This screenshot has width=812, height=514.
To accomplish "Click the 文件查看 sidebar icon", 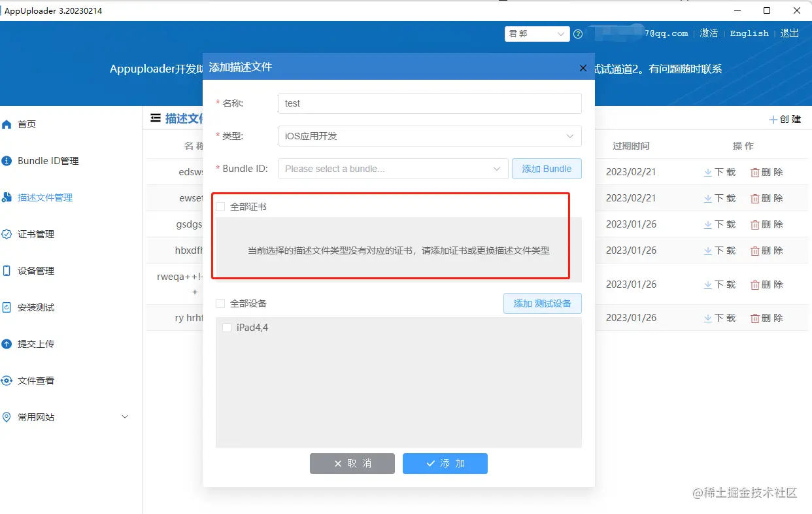I will tap(7, 381).
